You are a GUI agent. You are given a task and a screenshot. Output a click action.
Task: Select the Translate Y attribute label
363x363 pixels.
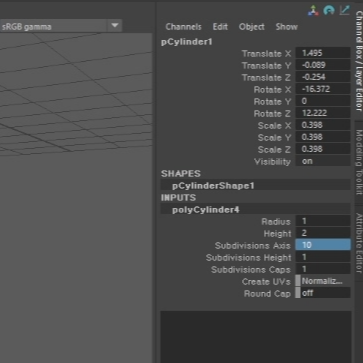pos(266,66)
